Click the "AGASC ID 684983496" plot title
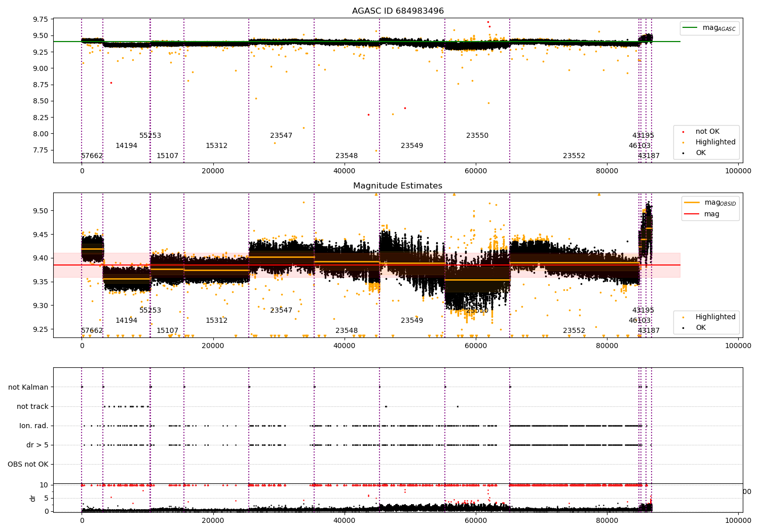The height and width of the screenshot is (532, 760). [398, 11]
